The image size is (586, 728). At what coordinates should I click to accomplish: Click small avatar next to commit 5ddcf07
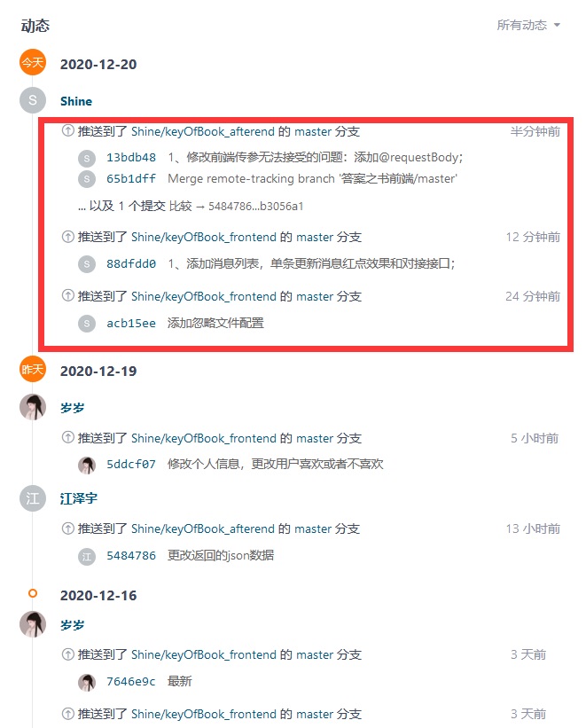pyautogui.click(x=87, y=465)
